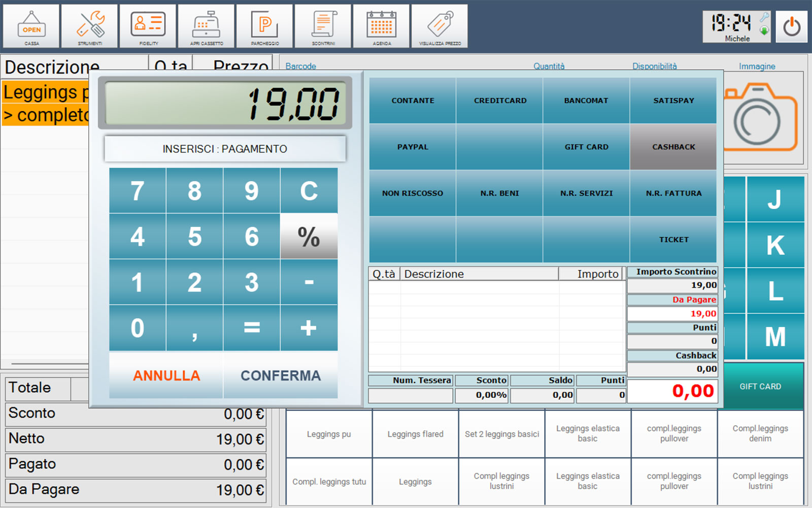Open the Agenda calendar icon
Viewport: 812px width, 508px height.
coord(382,26)
